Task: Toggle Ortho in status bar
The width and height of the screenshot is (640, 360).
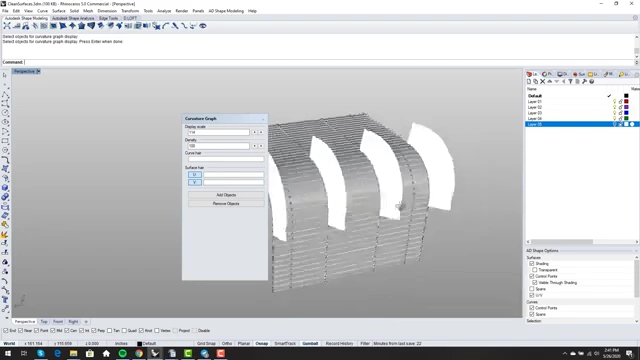Action: (x=227, y=344)
